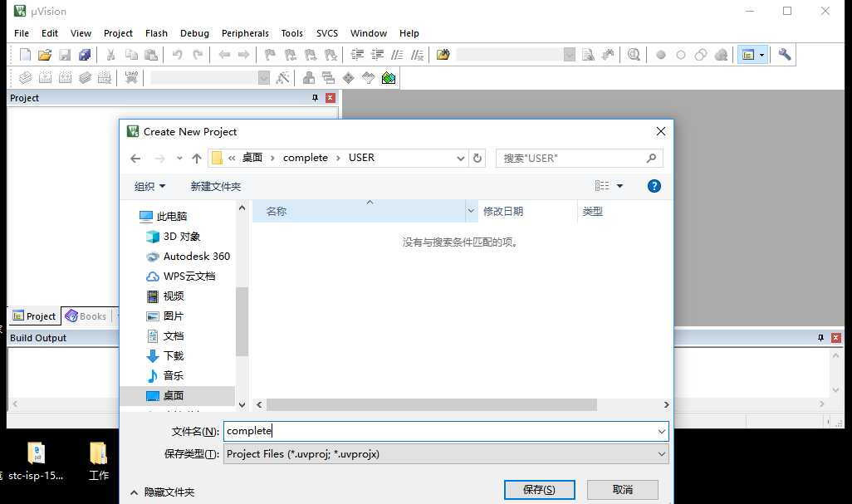
Task: Click the complete breadcrumb in the address bar
Action: [306, 158]
